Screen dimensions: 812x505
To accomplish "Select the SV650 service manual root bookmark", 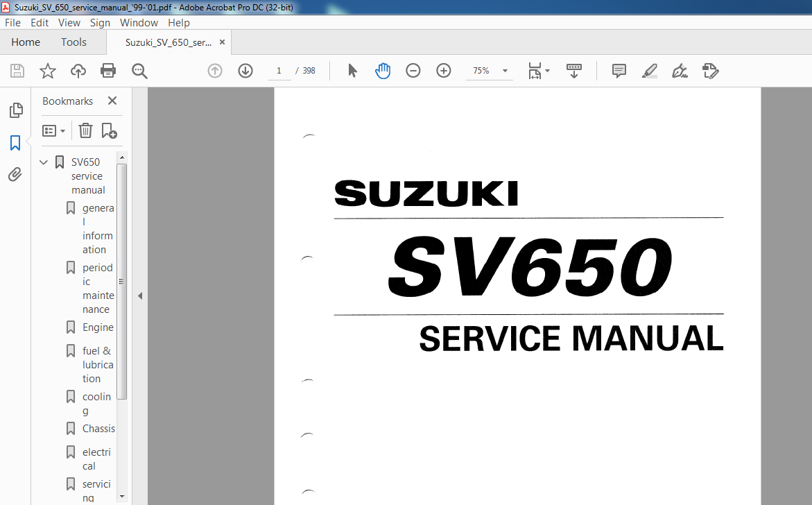I will pyautogui.click(x=88, y=176).
